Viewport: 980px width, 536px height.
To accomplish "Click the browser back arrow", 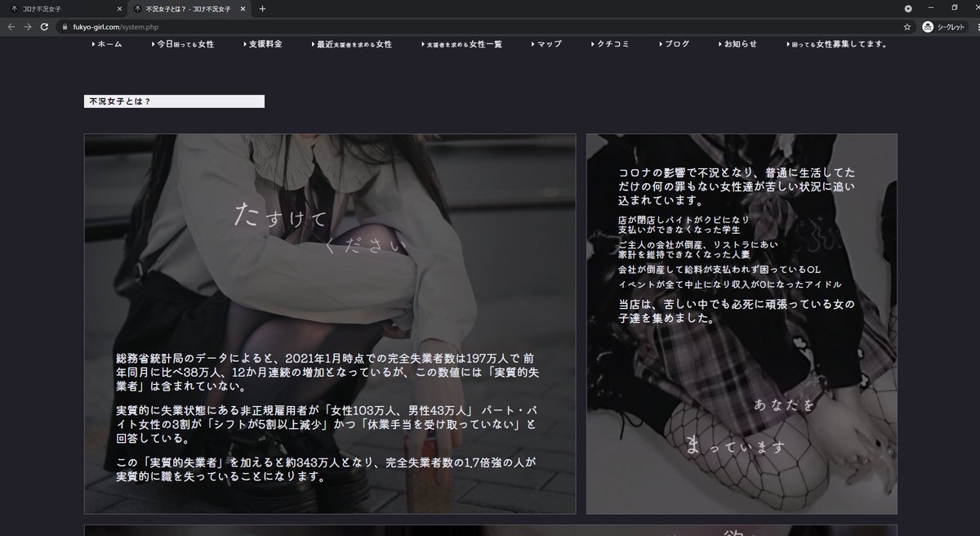I will pyautogui.click(x=11, y=26).
